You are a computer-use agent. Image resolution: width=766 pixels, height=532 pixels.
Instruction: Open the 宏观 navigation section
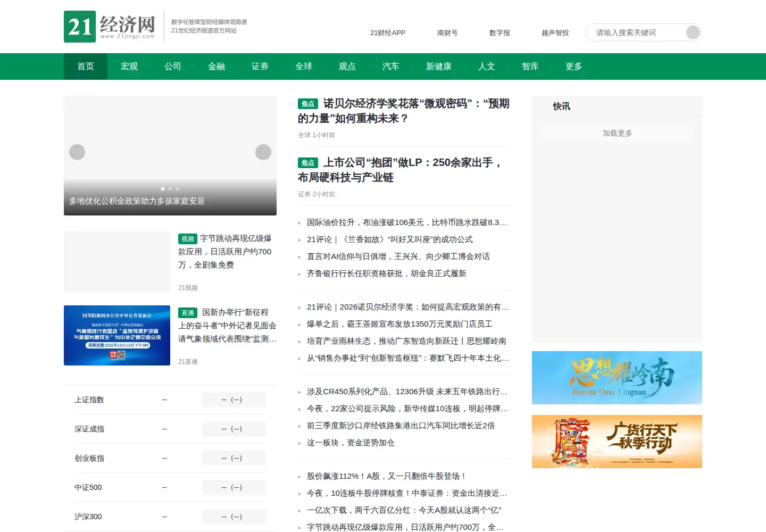coord(129,66)
